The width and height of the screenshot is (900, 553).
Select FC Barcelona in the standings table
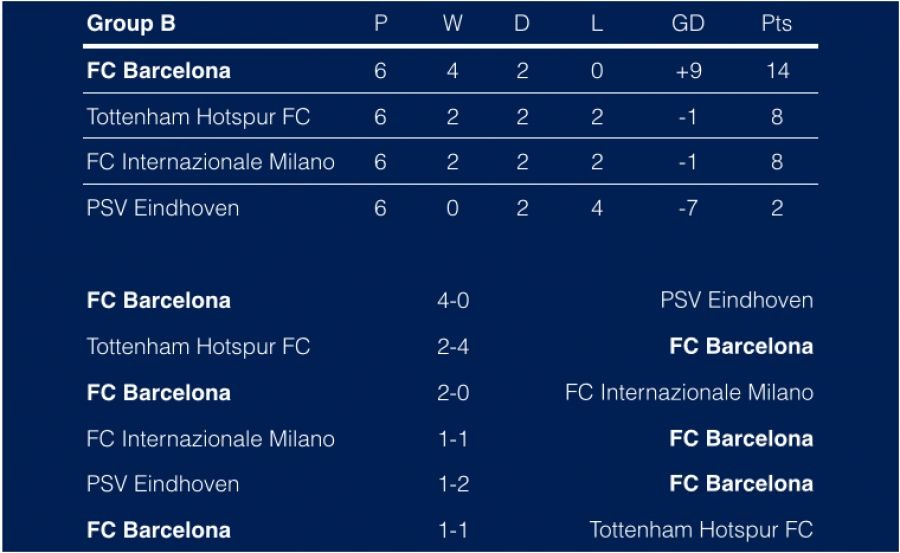159,71
